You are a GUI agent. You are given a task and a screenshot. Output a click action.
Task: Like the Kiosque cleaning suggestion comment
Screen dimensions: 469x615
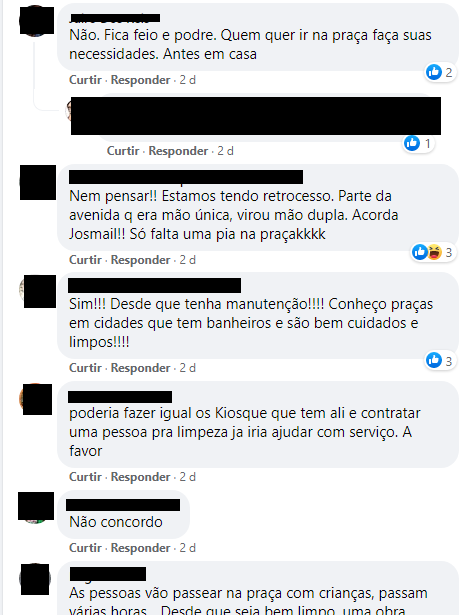click(x=85, y=477)
